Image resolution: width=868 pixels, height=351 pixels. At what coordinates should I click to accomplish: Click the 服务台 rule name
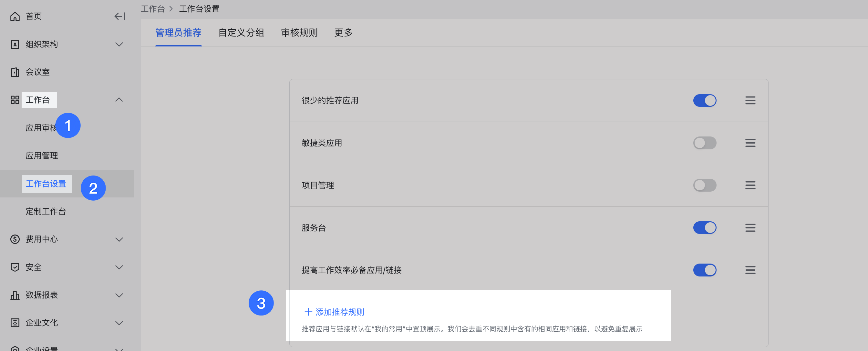(x=314, y=228)
